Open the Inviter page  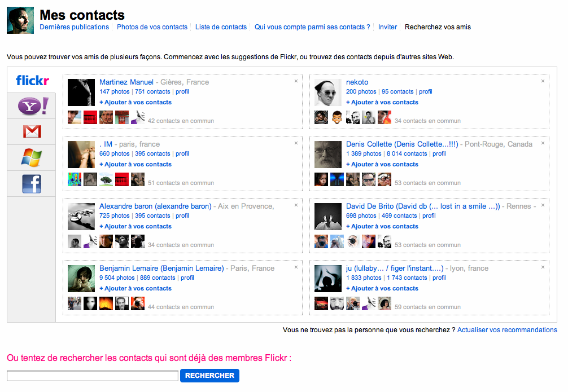point(387,27)
